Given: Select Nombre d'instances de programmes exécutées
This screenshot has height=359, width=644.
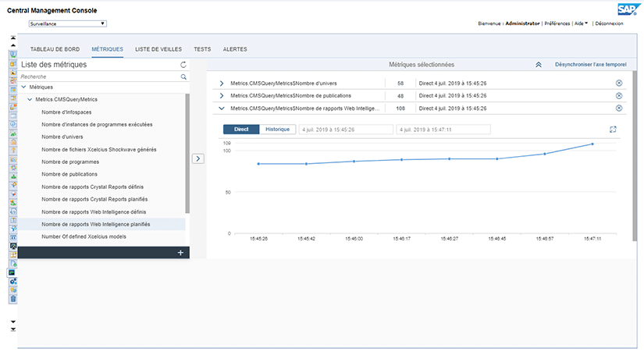Looking at the screenshot, I should (x=97, y=124).
